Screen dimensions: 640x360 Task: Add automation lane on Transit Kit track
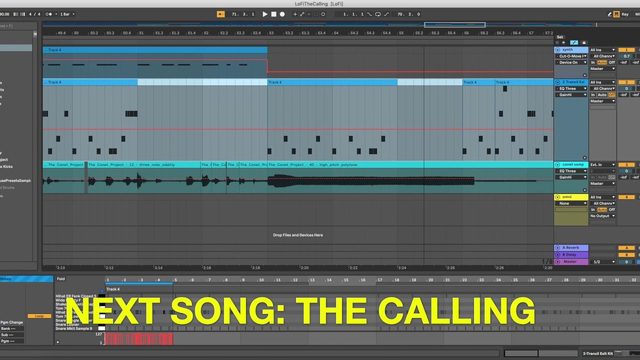click(584, 158)
